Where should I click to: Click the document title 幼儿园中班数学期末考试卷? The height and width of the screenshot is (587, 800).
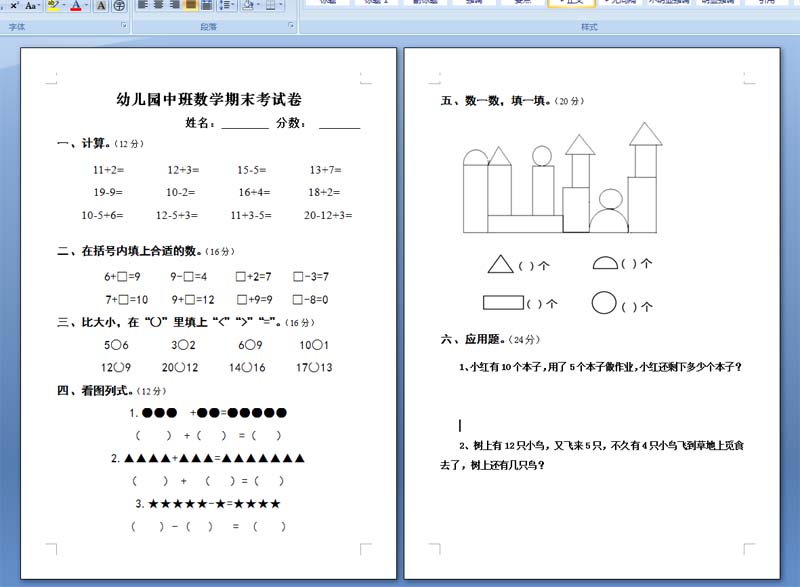coord(209,99)
